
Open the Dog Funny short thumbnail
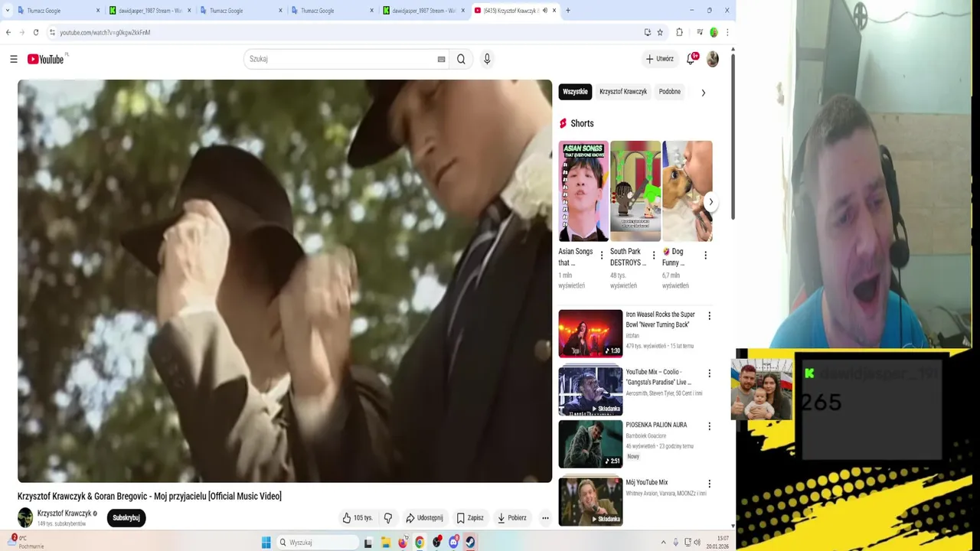point(688,191)
